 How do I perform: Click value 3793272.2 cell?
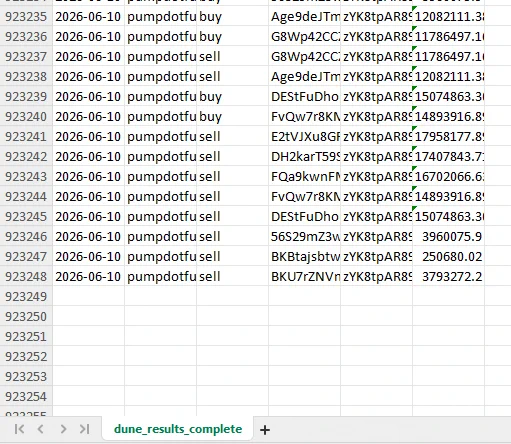pos(448,276)
